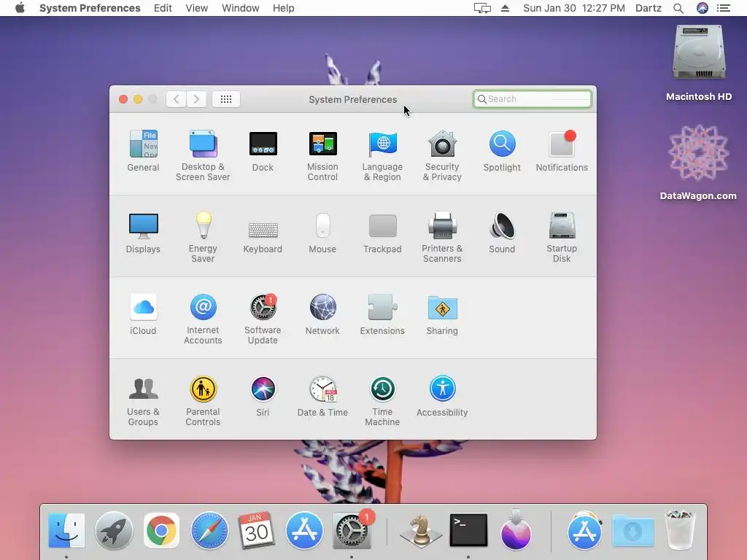Image resolution: width=747 pixels, height=560 pixels.
Task: Open Internet Accounts pane
Action: pyautogui.click(x=203, y=319)
